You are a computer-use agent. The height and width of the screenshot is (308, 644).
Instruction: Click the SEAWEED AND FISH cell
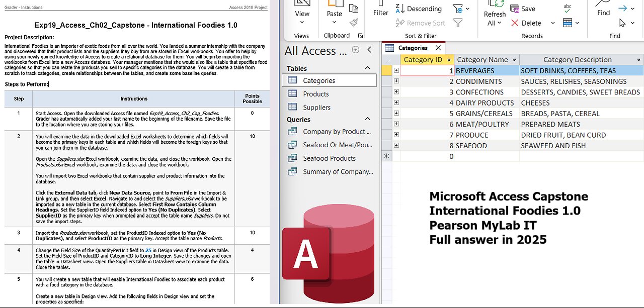pos(582,146)
